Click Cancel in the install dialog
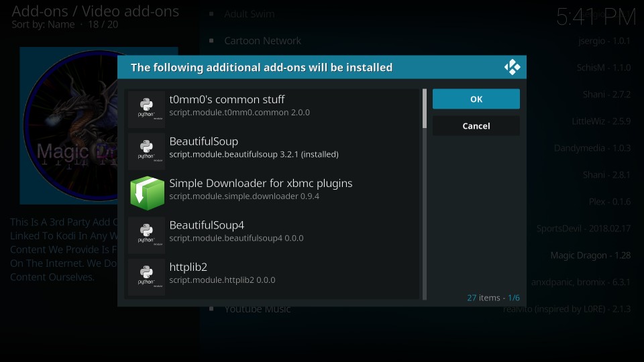This screenshot has width=644, height=362. (476, 126)
